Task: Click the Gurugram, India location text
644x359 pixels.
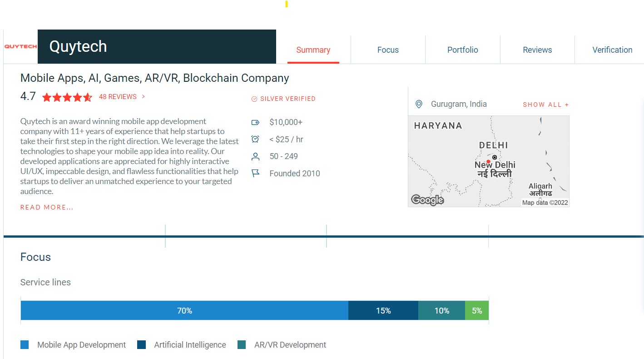Action: point(459,104)
